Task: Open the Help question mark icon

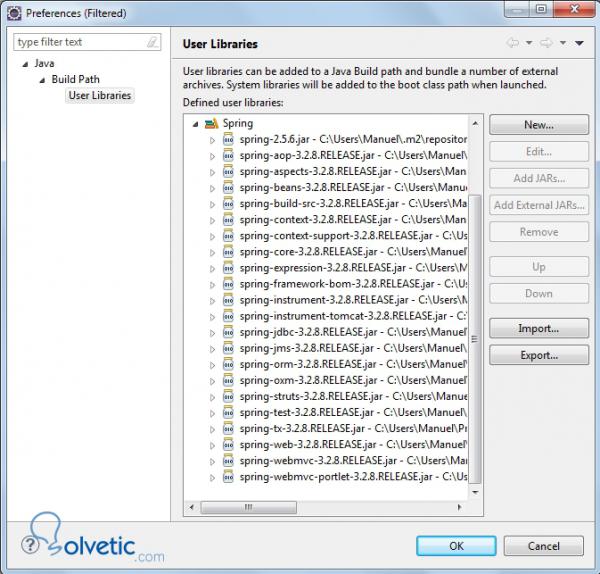Action: [x=30, y=544]
